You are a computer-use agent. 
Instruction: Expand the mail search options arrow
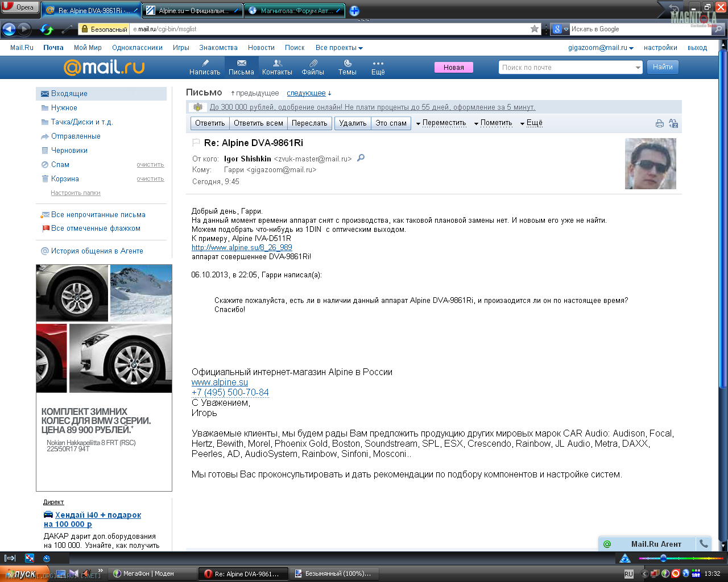(x=638, y=67)
